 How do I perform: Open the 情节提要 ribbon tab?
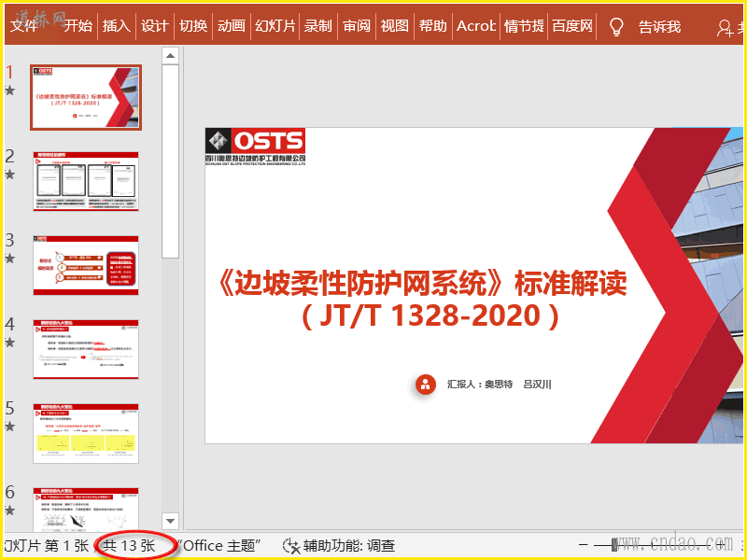524,26
